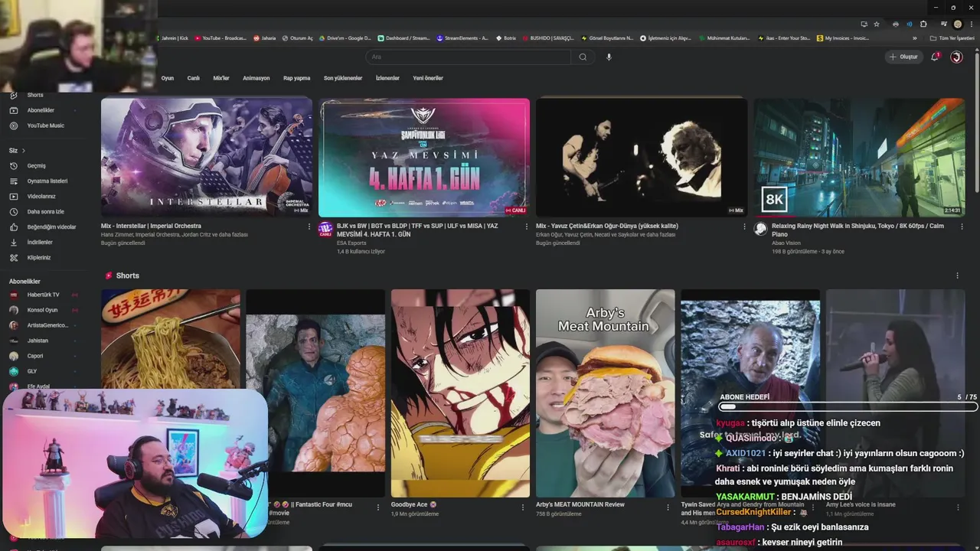Viewport: 980px width, 551px height.
Task: Open ArtistaGenerico channel subscription
Action: [47, 325]
